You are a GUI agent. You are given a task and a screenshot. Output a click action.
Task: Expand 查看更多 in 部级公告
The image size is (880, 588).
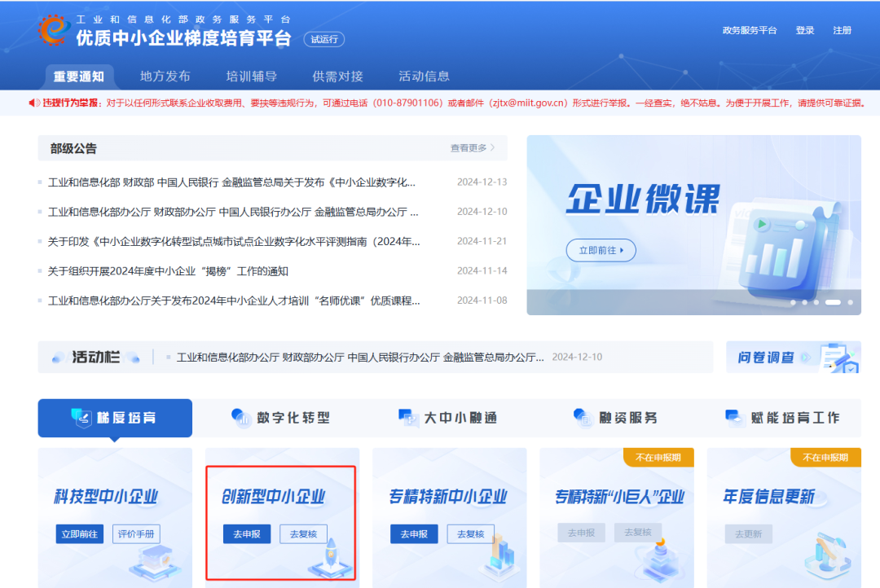coord(472,148)
